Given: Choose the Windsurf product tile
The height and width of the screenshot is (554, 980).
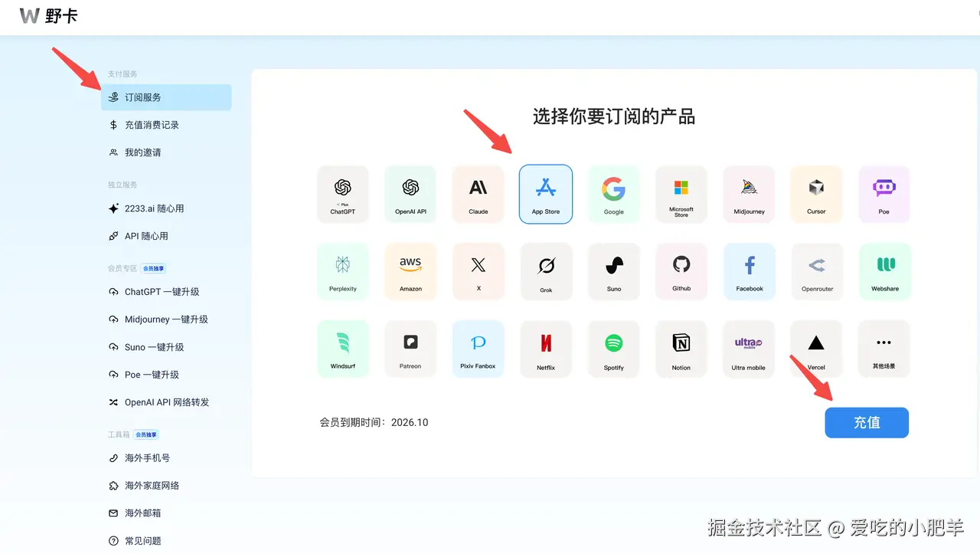Looking at the screenshot, I should pos(343,349).
